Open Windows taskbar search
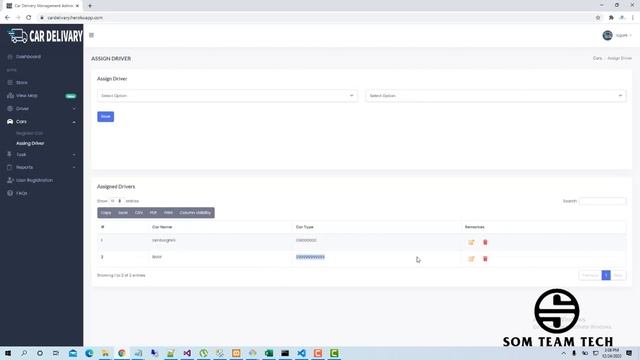This screenshot has height=360, width=640. coord(24,353)
